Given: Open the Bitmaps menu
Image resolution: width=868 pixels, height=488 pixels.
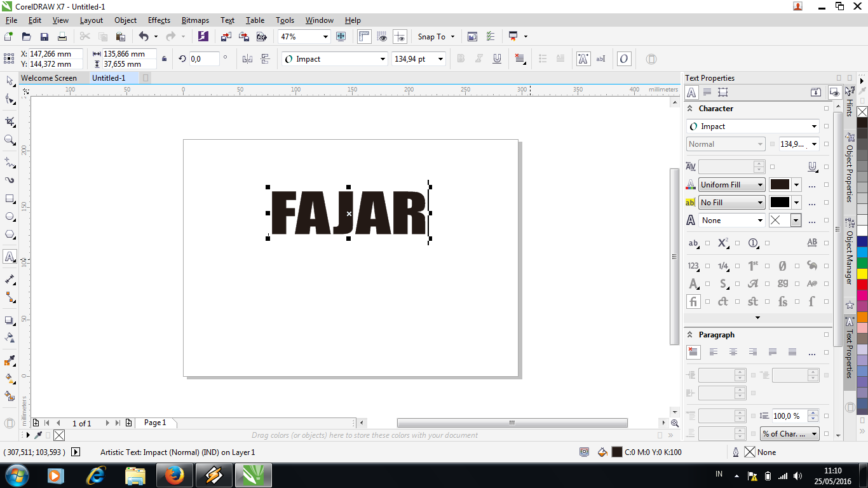Looking at the screenshot, I should pos(194,20).
